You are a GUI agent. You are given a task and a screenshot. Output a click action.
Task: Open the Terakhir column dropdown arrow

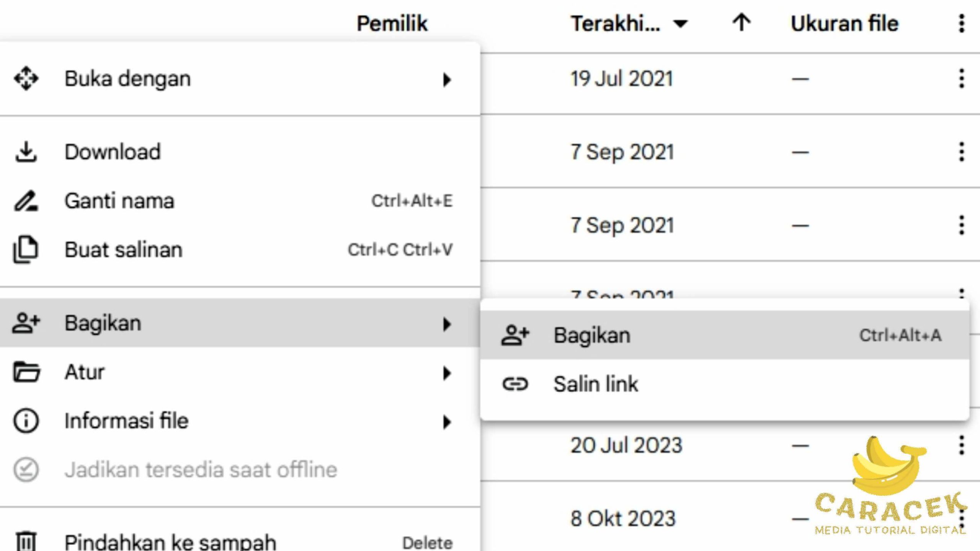681,24
